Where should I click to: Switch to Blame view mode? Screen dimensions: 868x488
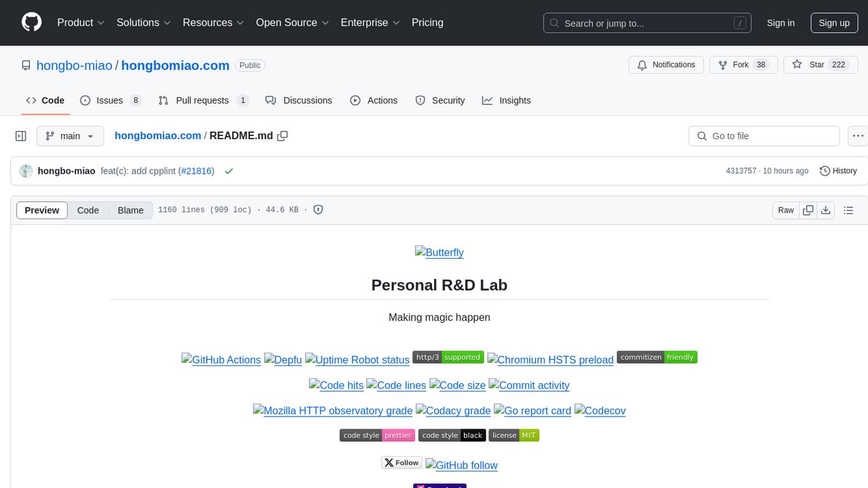pos(130,210)
